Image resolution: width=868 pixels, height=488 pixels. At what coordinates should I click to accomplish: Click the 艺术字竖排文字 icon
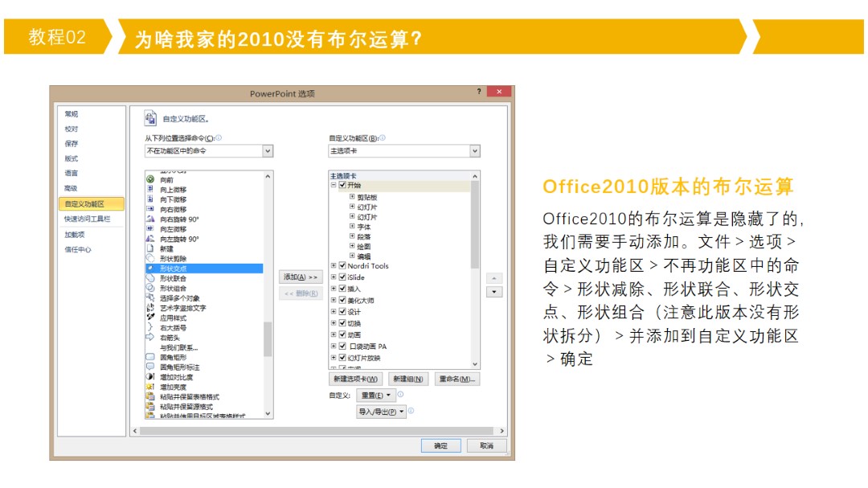coord(150,308)
